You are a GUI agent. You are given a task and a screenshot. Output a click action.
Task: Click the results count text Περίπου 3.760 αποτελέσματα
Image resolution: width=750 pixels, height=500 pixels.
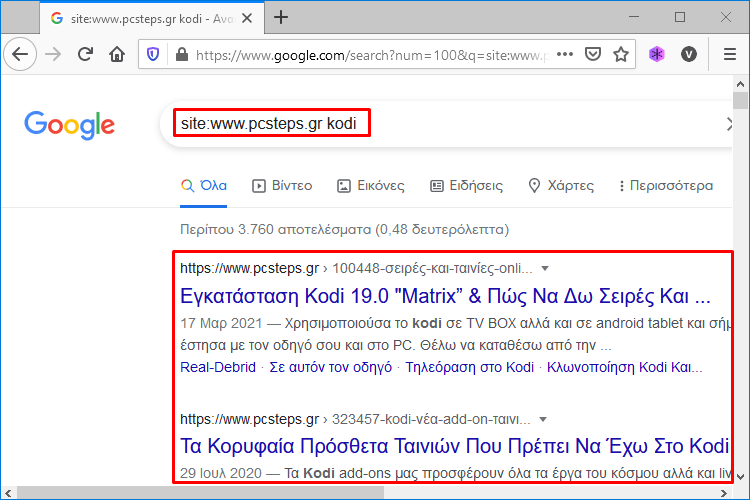coord(276,230)
